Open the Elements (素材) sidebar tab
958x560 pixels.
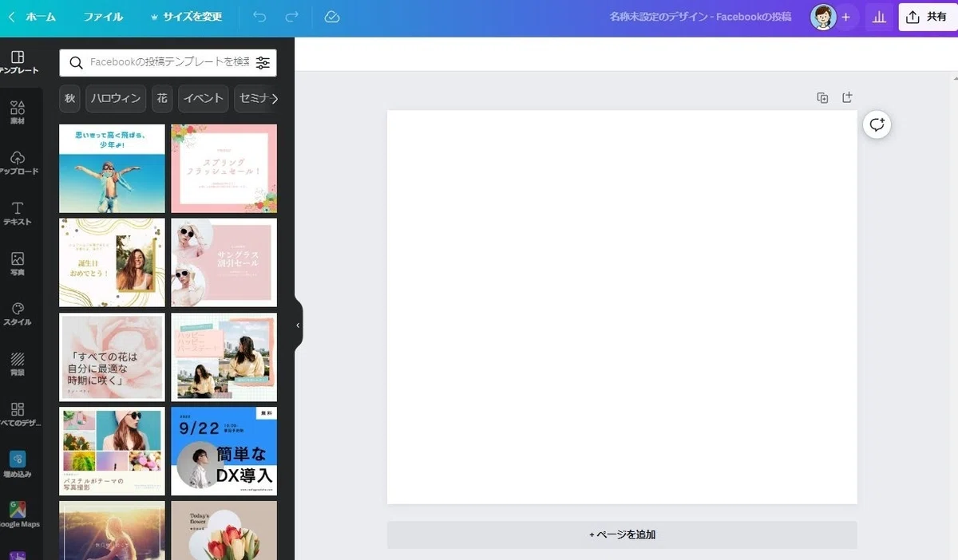point(18,112)
